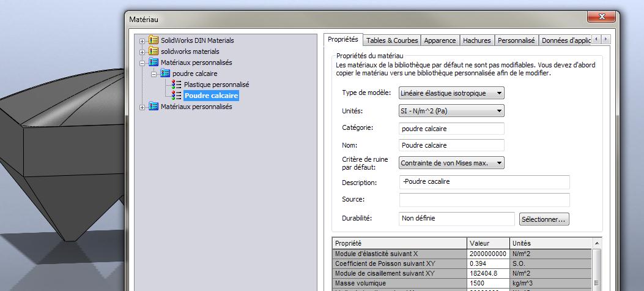This screenshot has height=291, width=644.
Task: Switch to the Personnalisé tab
Action: point(516,40)
